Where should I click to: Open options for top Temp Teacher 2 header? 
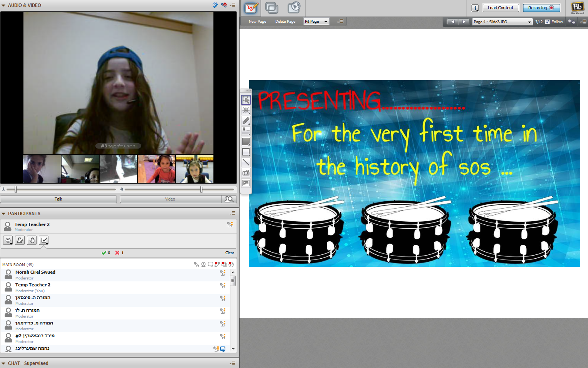(230, 224)
